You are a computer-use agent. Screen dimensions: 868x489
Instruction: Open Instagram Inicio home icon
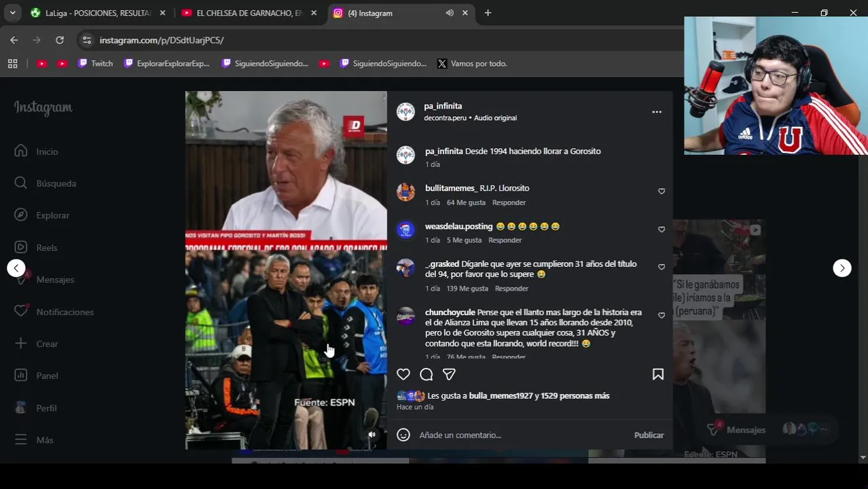coord(21,151)
